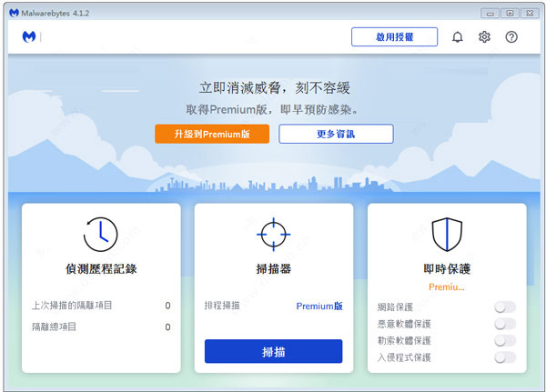The image size is (546, 392).
Task: Click the detection history clock icon
Action: coord(100,234)
